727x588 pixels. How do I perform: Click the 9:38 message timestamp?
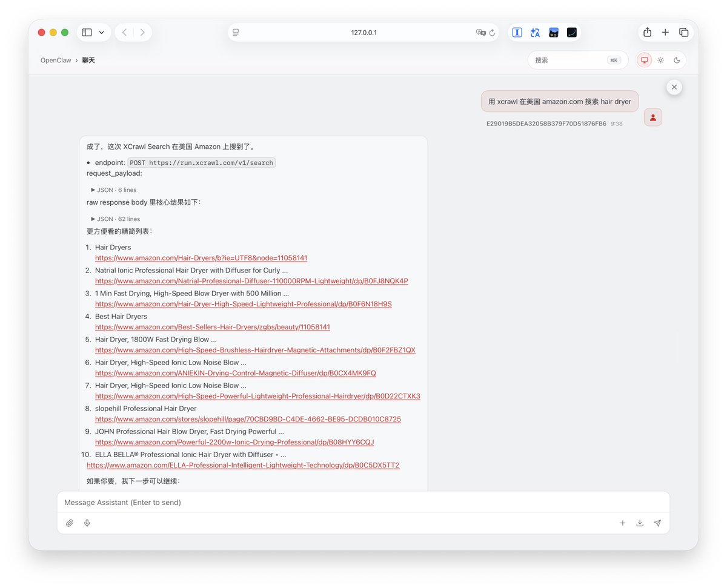[x=617, y=124]
